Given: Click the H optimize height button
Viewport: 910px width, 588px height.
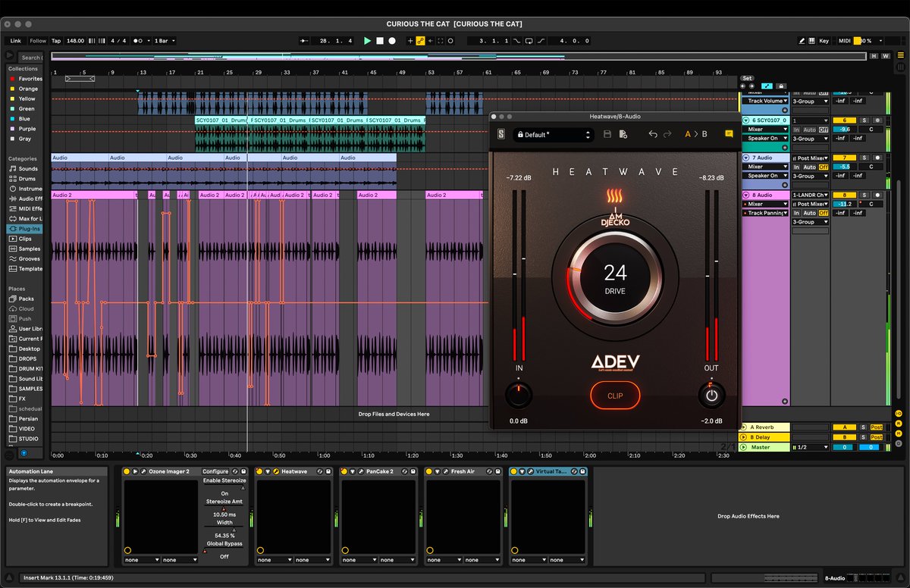Looking at the screenshot, I should pos(874,56).
